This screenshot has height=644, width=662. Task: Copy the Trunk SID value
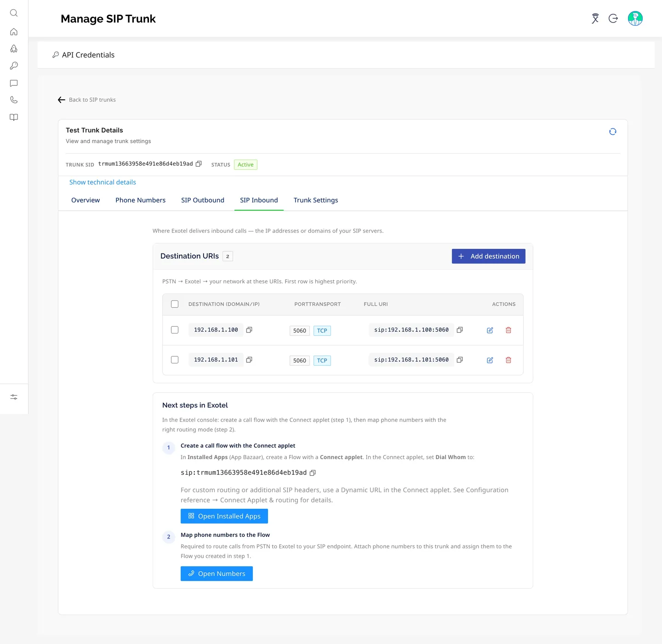pos(199,164)
